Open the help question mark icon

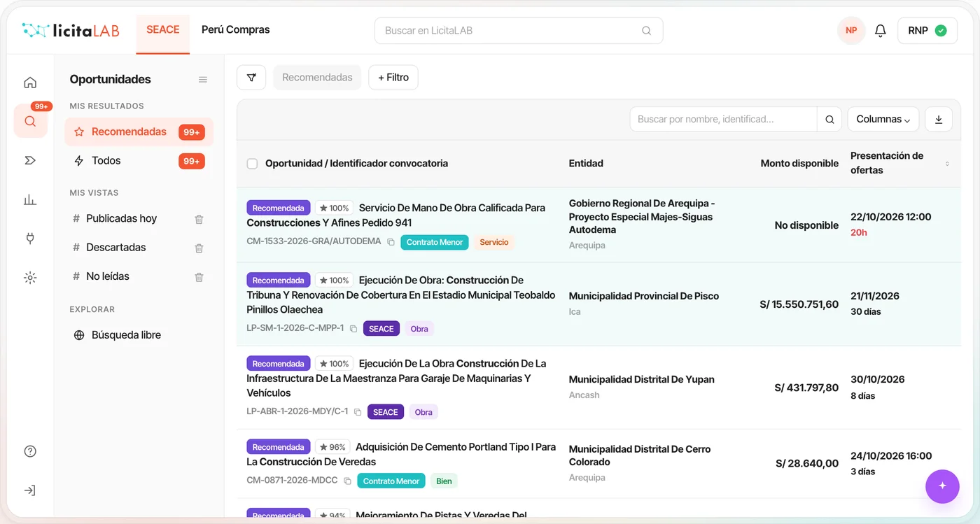tap(30, 451)
